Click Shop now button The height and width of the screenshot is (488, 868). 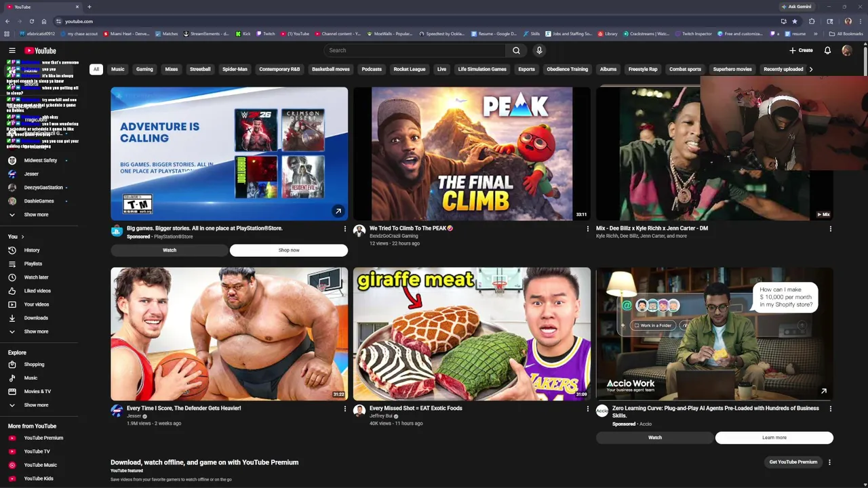tap(289, 250)
